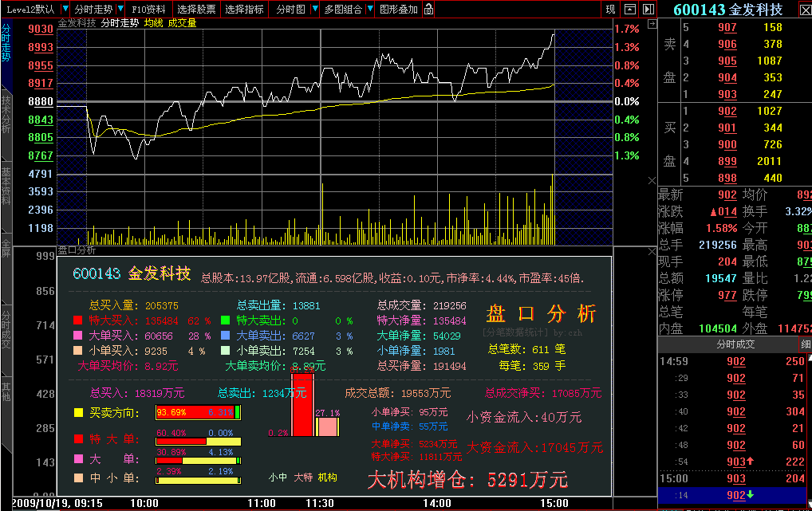The height and width of the screenshot is (511, 812).
Task: Click the 特大单 60.40% ratio bar
Action: tap(198, 441)
